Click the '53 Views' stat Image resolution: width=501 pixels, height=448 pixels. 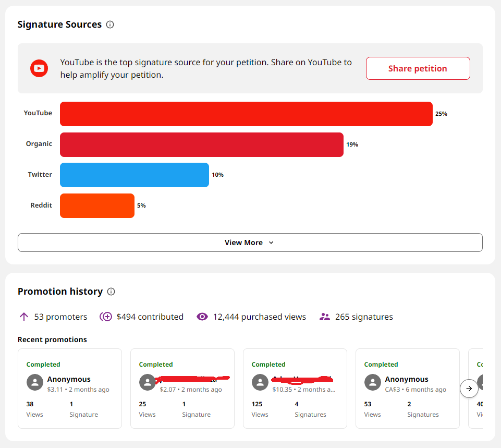[372, 409]
